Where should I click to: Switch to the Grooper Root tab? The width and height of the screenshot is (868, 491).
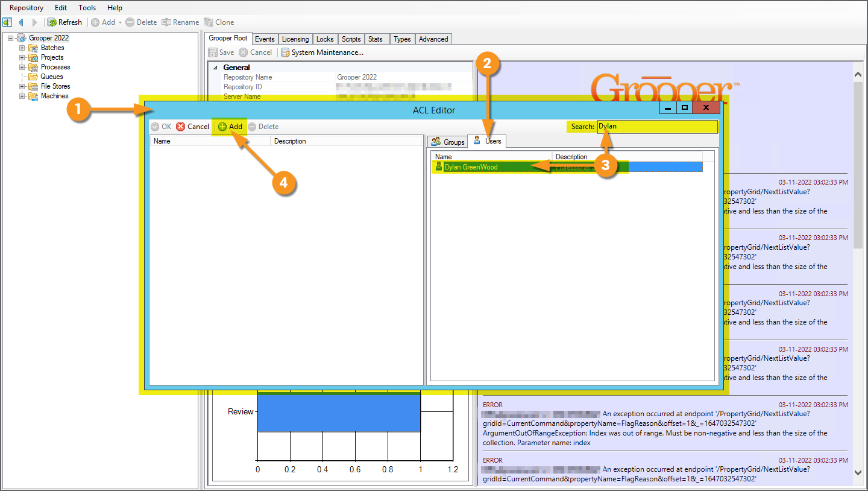point(228,38)
